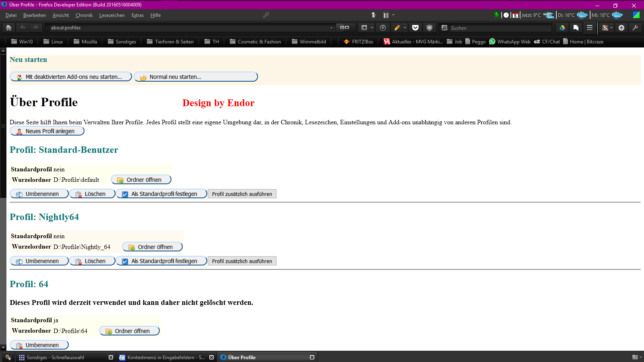Screen dimensions: 644x362
Task: Click the forward navigation arrow
Action: pos(36,28)
